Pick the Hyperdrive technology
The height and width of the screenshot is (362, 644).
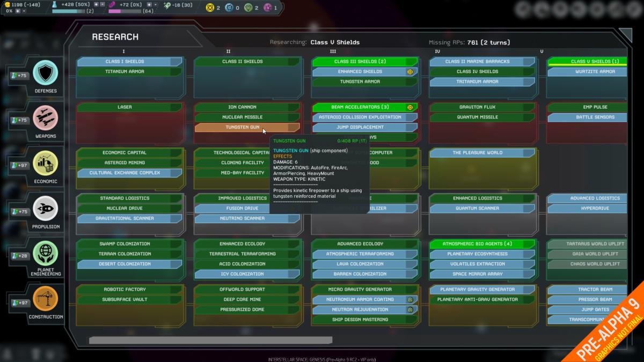click(588, 209)
